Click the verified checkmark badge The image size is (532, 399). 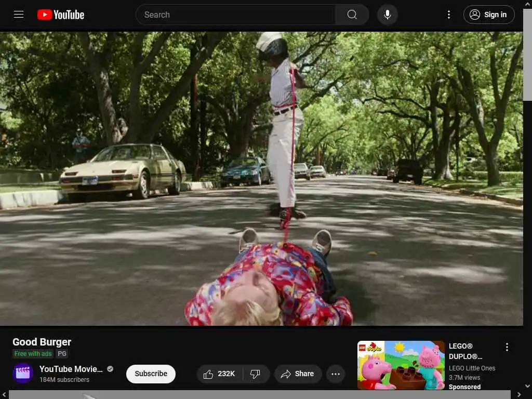pyautogui.click(x=110, y=369)
